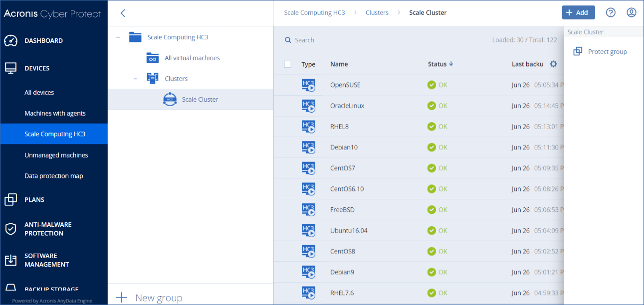Click the HC3 type icon for Debian10
The width and height of the screenshot is (644, 305).
(x=309, y=148)
